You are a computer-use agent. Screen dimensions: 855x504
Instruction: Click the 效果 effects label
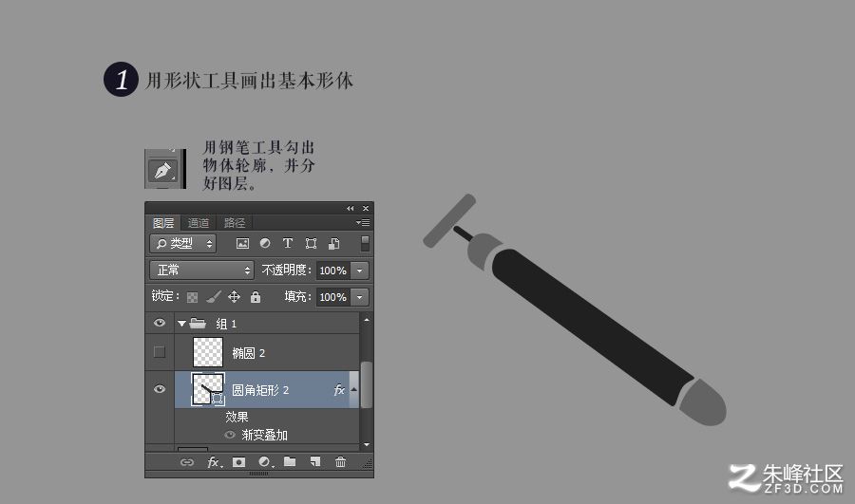[237, 417]
